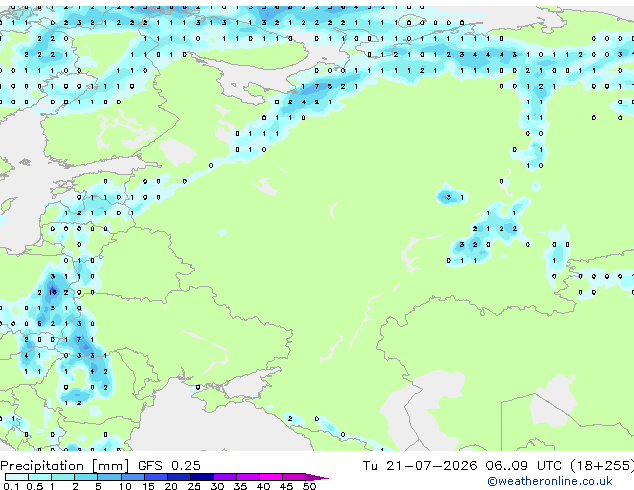
Task: Click the '30' legend scale label
Action: click(x=217, y=486)
